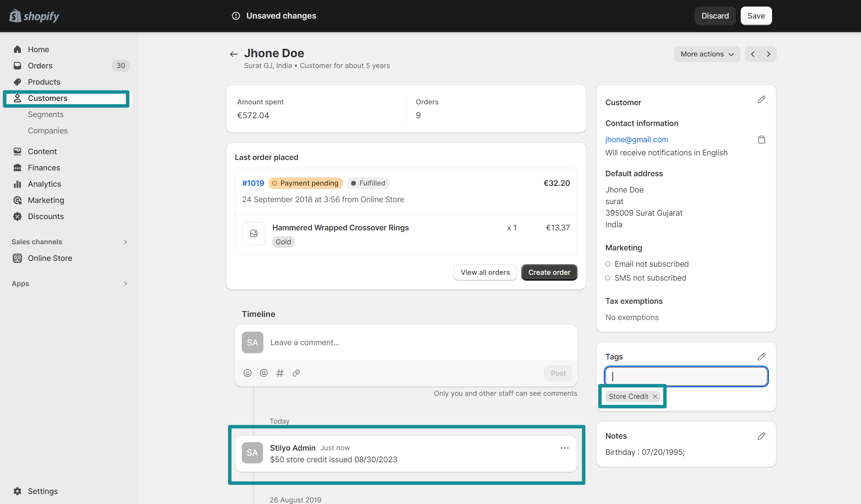Toggle the Email not subscribed option
This screenshot has width=861, height=504.
(x=608, y=264)
